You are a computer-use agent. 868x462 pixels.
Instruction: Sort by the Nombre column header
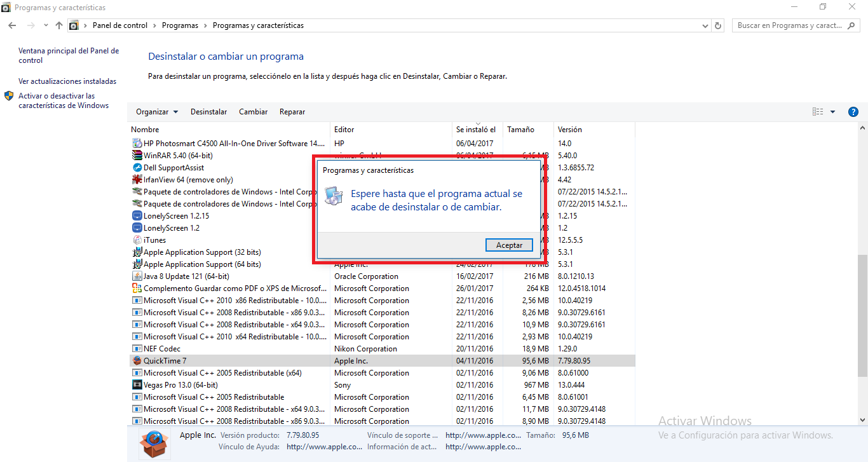click(x=229, y=130)
